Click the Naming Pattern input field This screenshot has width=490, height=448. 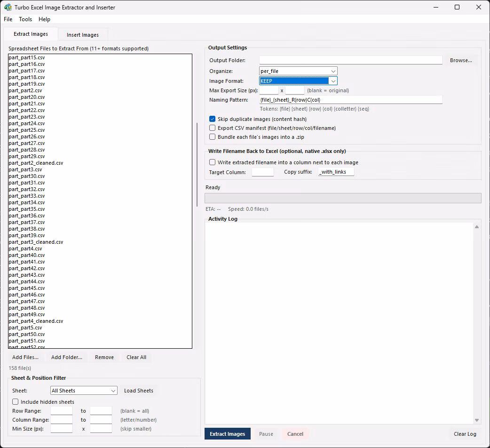[351, 100]
